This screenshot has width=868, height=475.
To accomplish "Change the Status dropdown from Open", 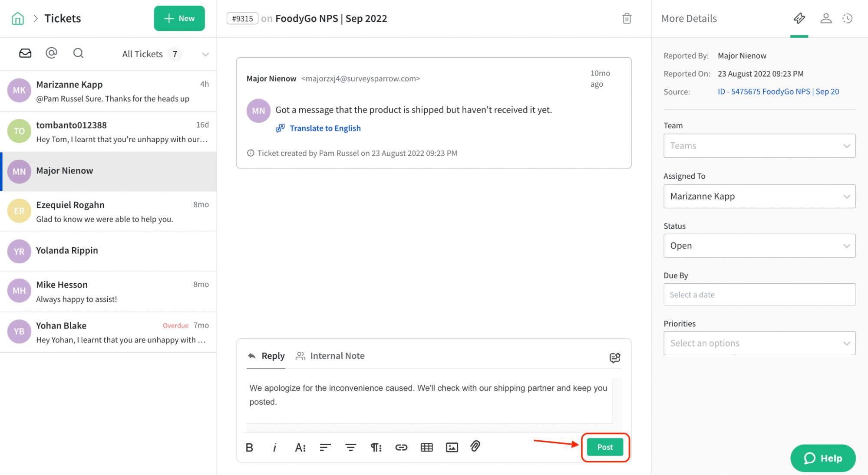I will pyautogui.click(x=759, y=246).
